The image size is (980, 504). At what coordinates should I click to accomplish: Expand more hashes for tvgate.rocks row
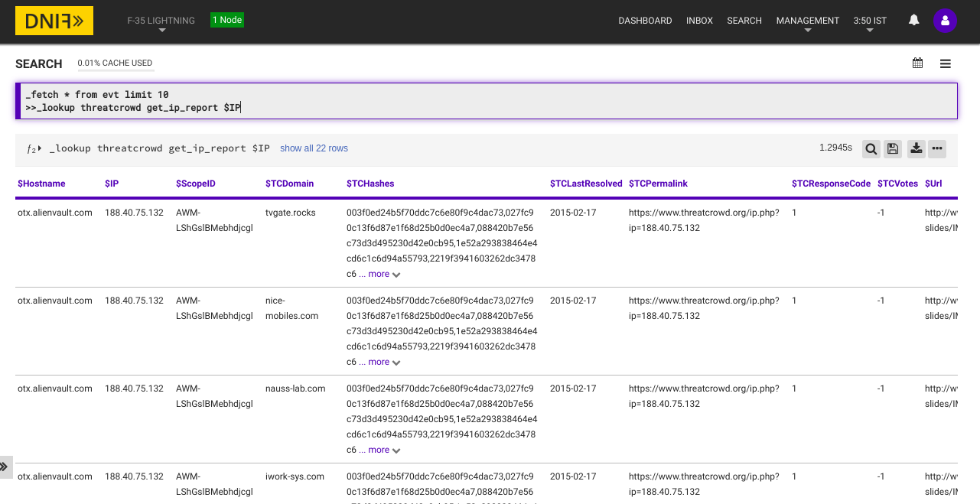coord(385,274)
